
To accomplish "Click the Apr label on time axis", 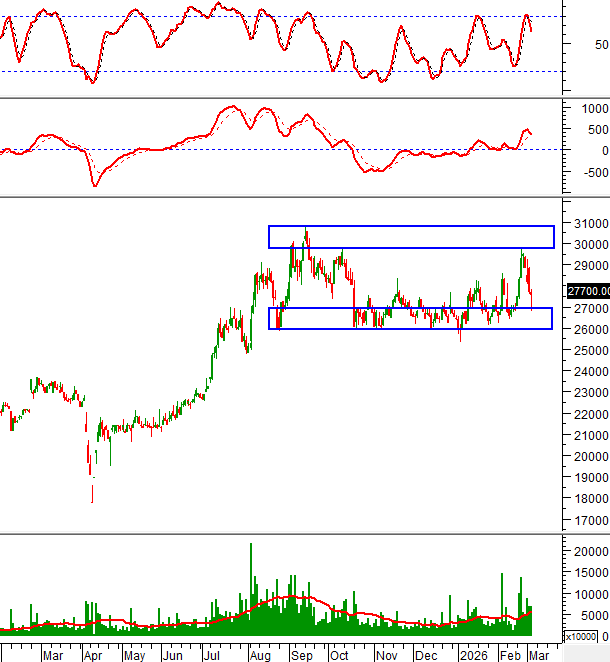I will 92,655.
